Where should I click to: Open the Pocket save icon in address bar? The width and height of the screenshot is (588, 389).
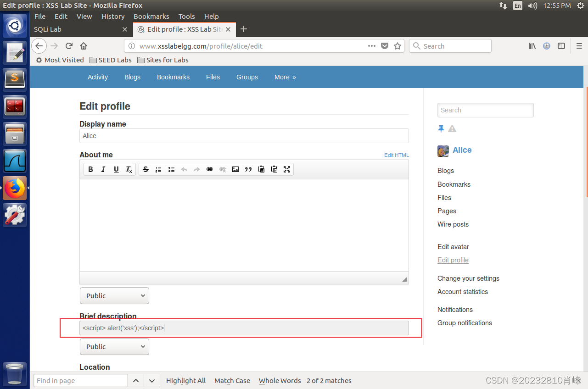tap(385, 46)
